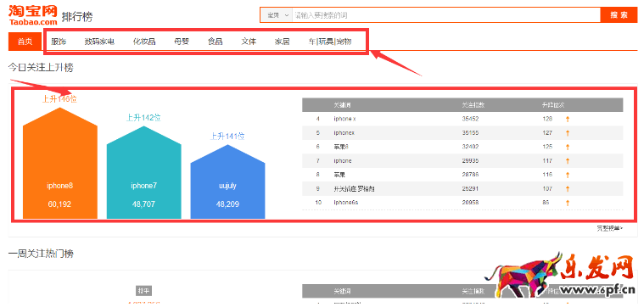The width and height of the screenshot is (644, 307).
Task: Click the teal iphone7 ranking bar
Action: click(143, 172)
